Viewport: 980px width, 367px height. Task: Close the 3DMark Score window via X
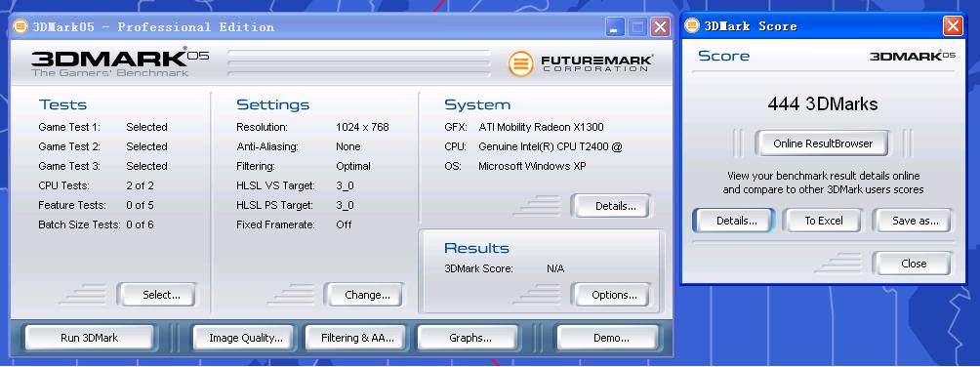point(953,26)
